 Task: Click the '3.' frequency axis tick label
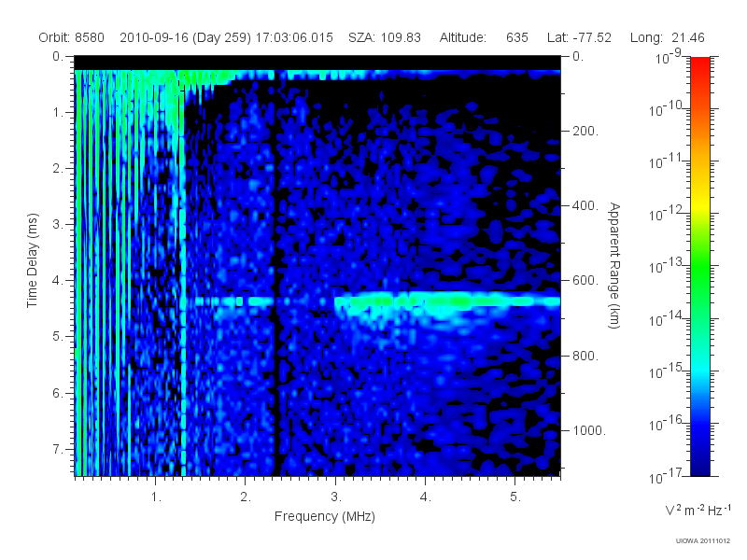[336, 497]
